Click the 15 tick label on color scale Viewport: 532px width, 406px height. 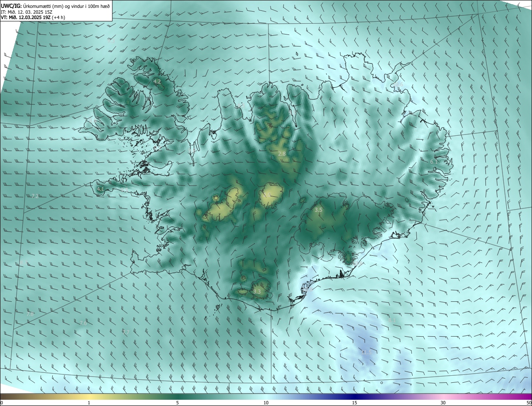click(x=355, y=403)
